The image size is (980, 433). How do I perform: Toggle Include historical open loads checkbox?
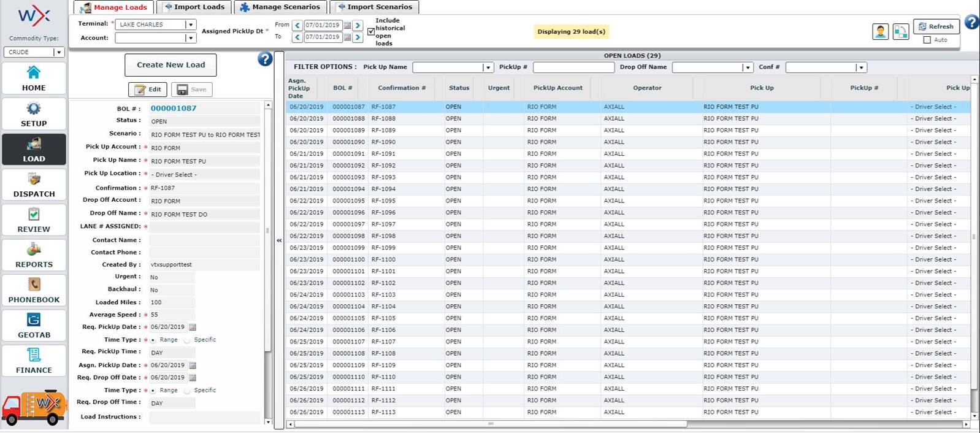(x=371, y=31)
